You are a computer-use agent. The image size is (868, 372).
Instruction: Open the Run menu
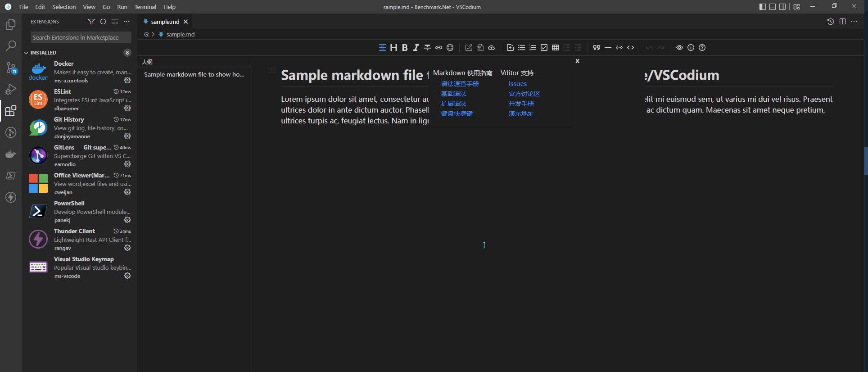122,7
